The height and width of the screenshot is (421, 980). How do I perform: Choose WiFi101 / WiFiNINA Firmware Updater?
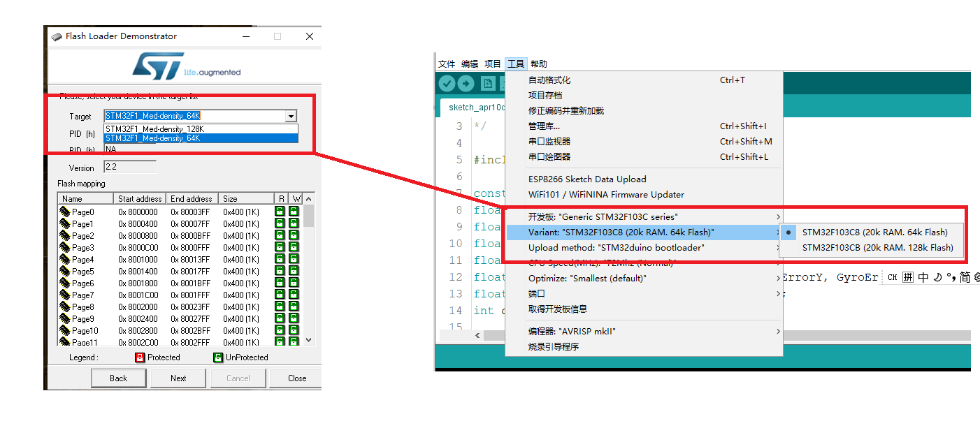[x=643, y=195]
